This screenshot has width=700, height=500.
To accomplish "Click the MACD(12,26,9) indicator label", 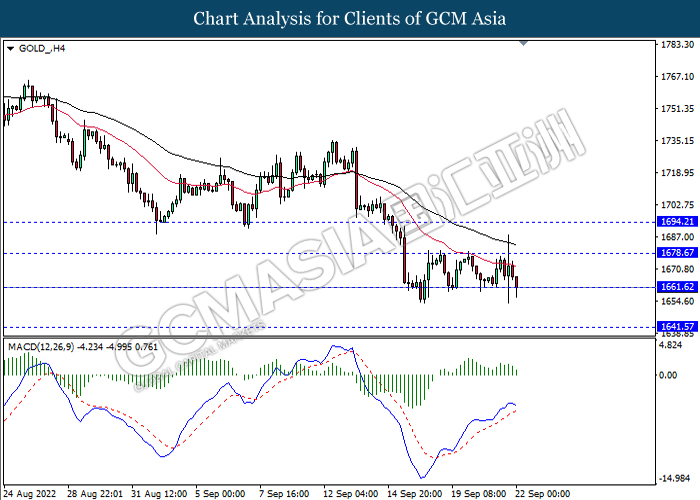I will [83, 347].
